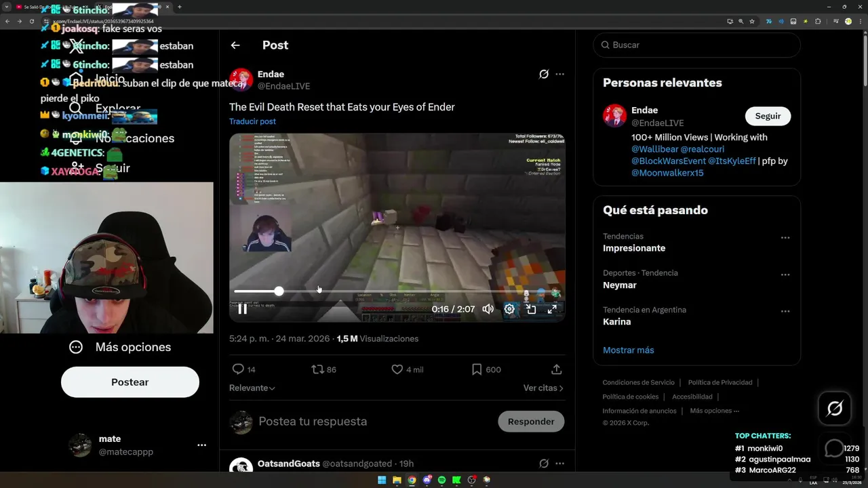Open the Windows Start menu
This screenshot has width=868, height=488.
click(x=382, y=480)
